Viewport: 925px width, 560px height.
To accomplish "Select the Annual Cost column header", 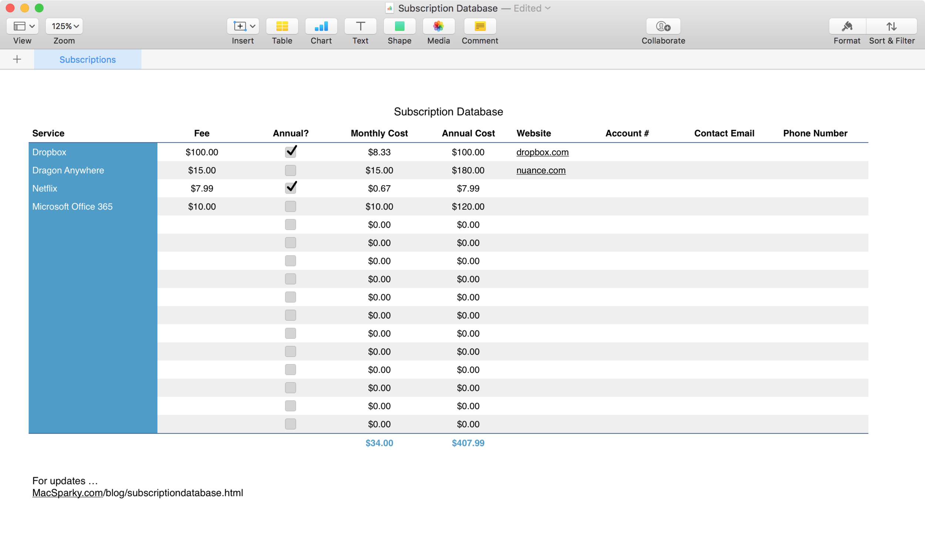I will point(468,133).
